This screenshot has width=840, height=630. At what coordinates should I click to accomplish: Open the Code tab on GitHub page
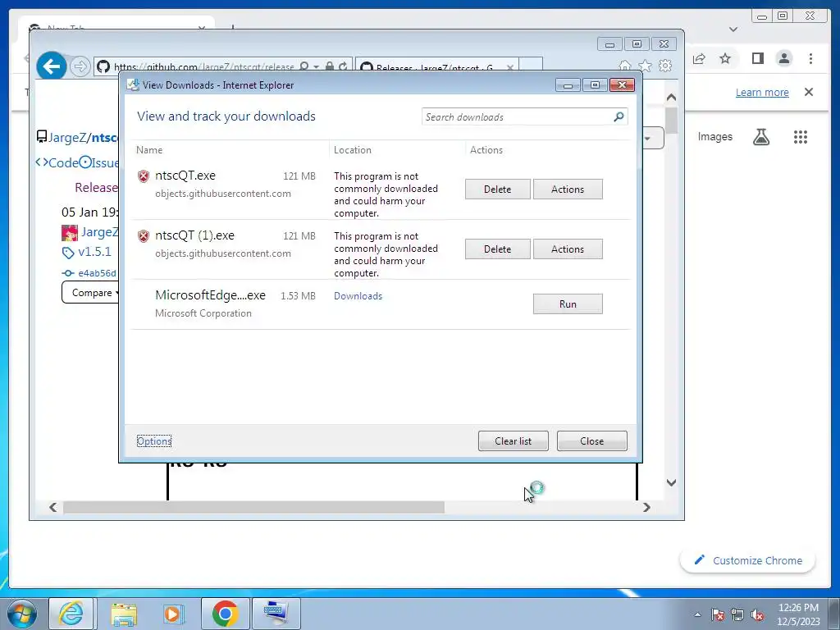(57, 162)
